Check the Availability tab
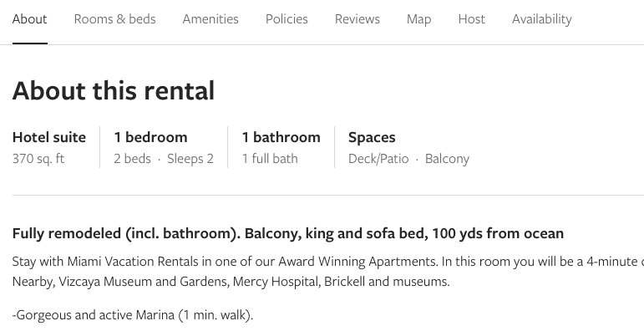Viewport: 644px width, 331px height. point(542,19)
